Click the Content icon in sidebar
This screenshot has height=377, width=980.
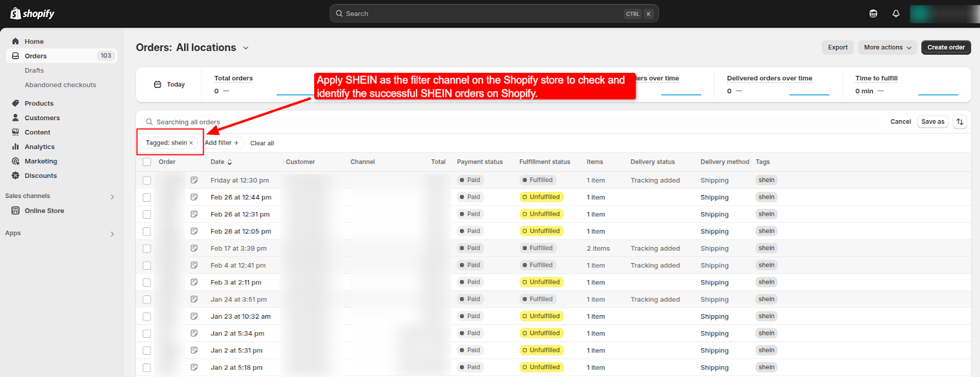click(x=15, y=132)
